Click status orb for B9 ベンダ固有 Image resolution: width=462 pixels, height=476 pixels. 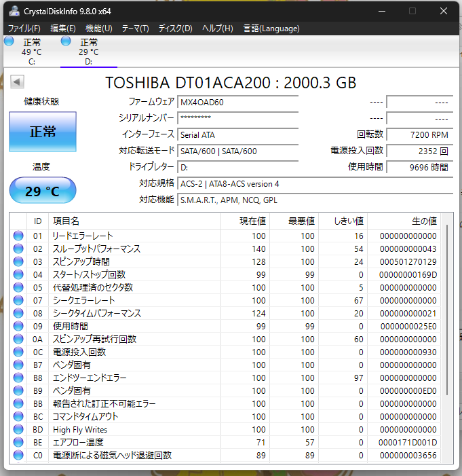18,390
